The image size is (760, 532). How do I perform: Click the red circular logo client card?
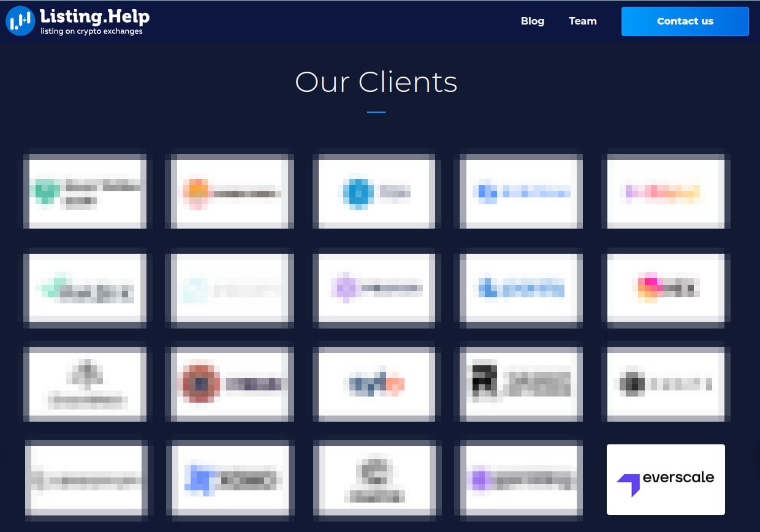(230, 384)
